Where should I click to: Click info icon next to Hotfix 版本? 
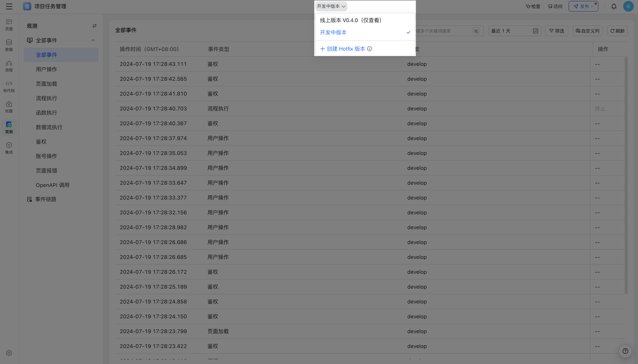[x=369, y=49]
